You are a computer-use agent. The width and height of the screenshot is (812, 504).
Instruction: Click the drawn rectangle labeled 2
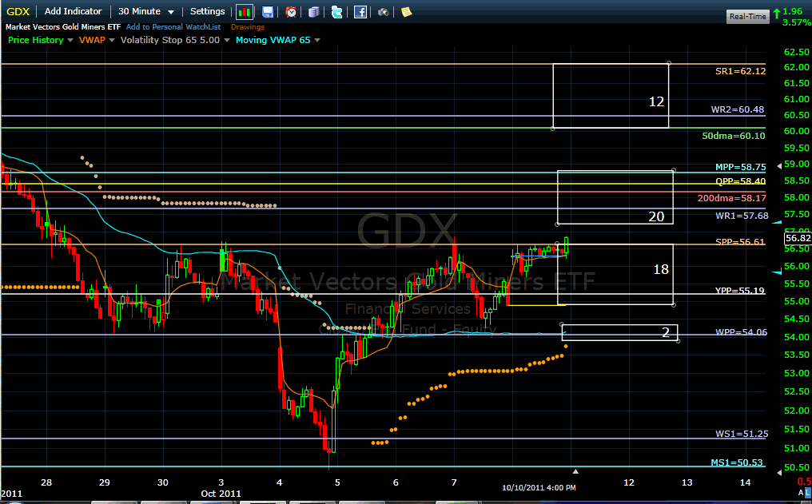[x=619, y=333]
